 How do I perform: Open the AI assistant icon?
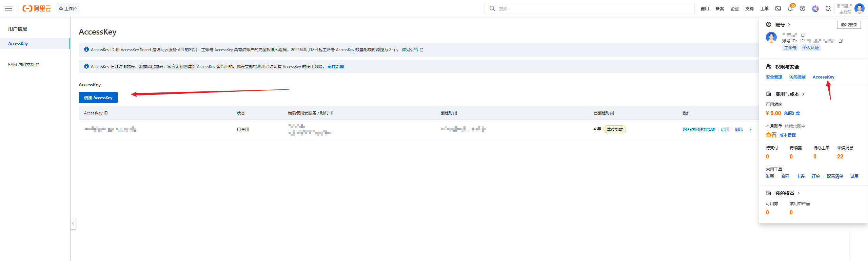(815, 9)
